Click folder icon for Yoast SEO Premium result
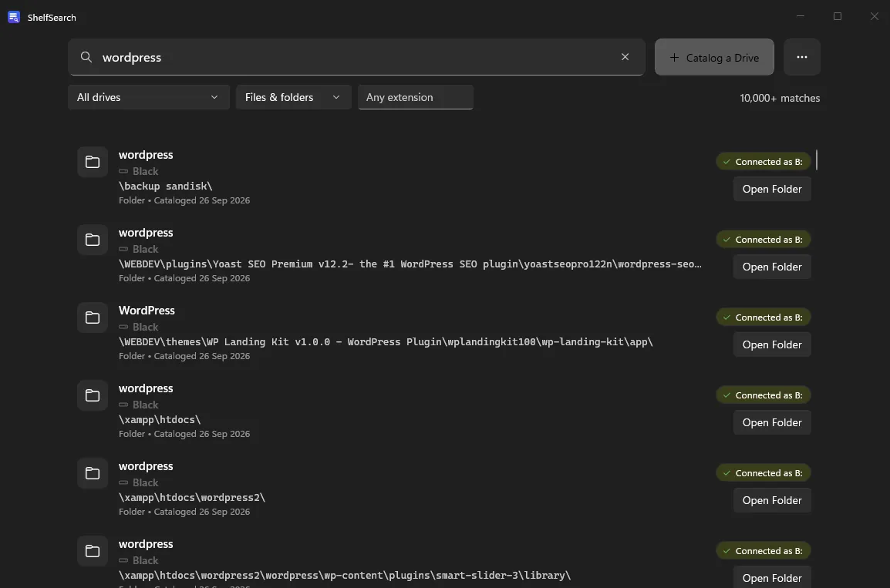The image size is (890, 588). coord(93,240)
